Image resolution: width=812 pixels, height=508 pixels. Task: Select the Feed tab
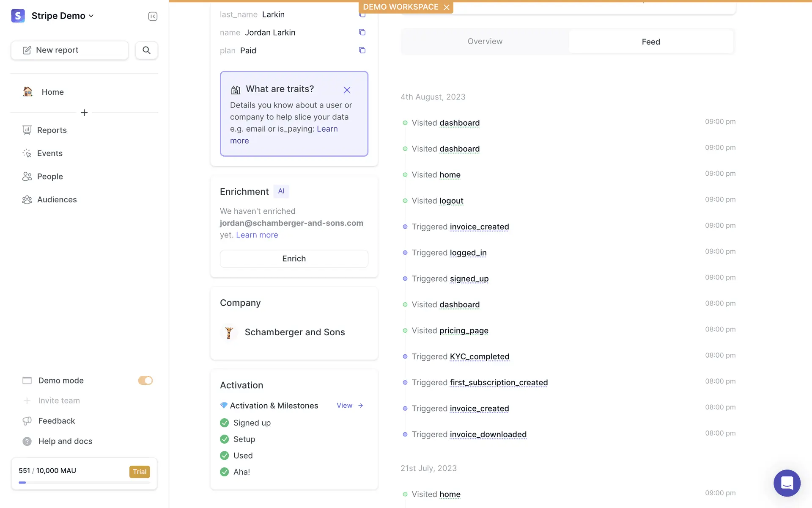(x=650, y=41)
